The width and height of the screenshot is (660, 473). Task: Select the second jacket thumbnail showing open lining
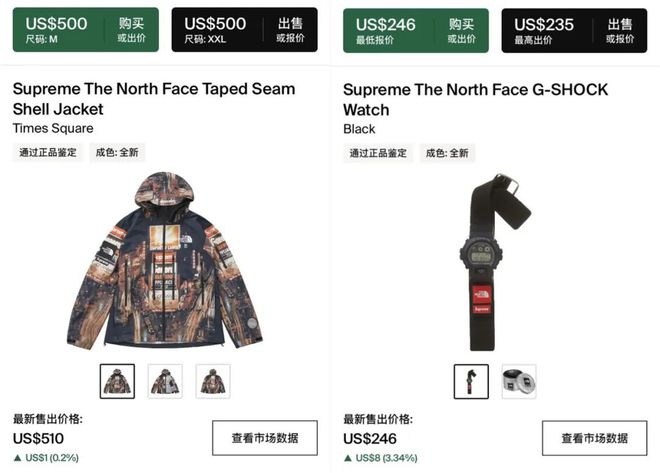(x=165, y=381)
